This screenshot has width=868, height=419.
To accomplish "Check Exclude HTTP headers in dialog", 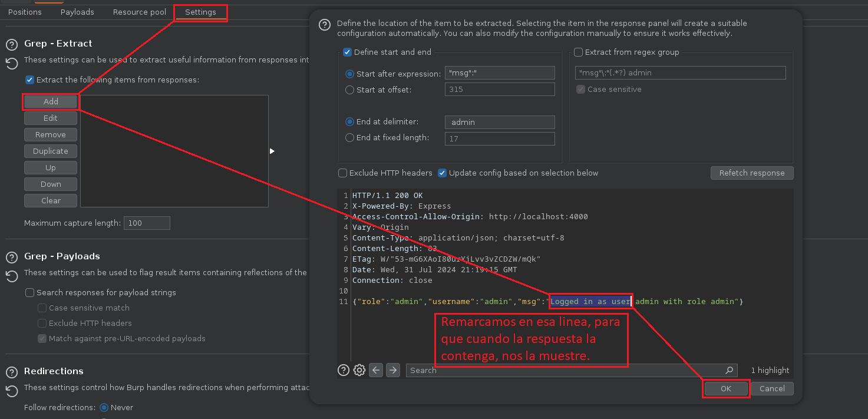I will [x=342, y=173].
